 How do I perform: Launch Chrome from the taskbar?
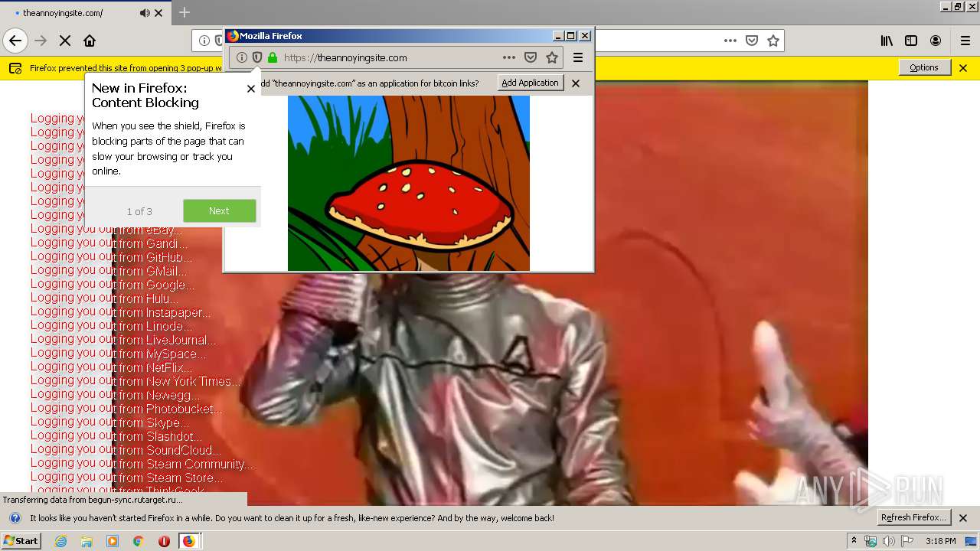coord(138,541)
